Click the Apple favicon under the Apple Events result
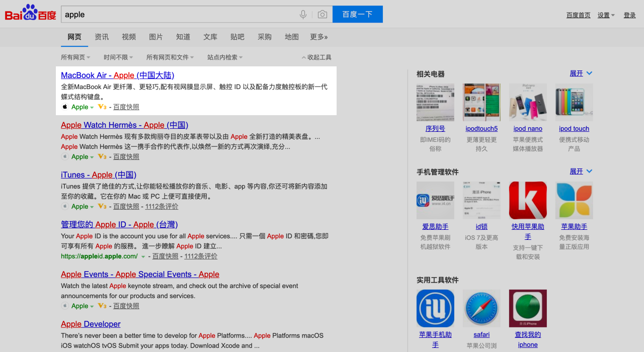Image resolution: width=644 pixels, height=352 pixels. point(65,306)
